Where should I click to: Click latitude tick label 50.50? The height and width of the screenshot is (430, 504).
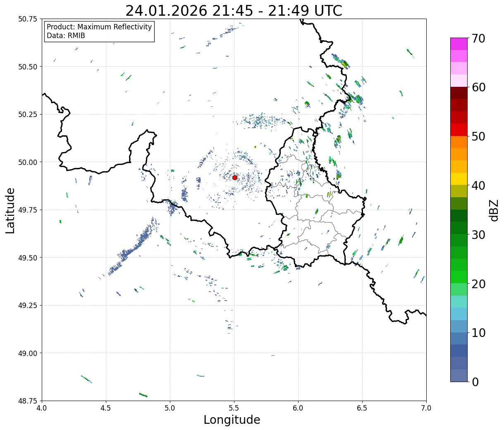28,67
